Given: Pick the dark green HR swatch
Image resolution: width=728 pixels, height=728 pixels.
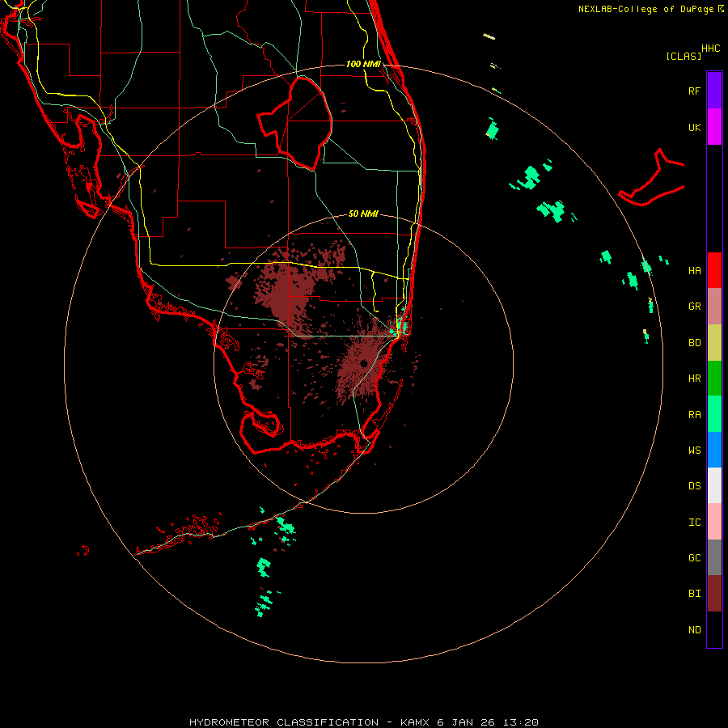Looking at the screenshot, I should (714, 378).
